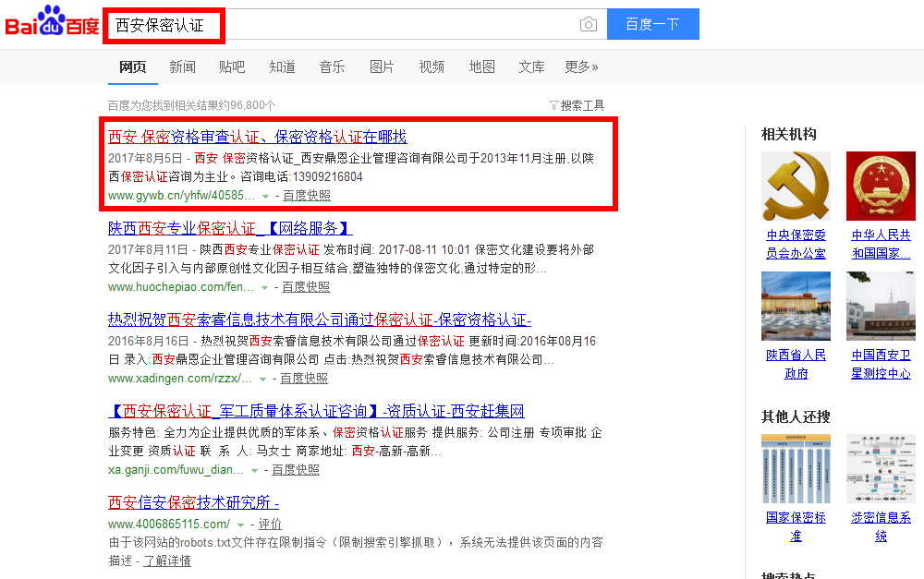The height and width of the screenshot is (579, 924).
Task: Open the 涉密信息系统 diagram thumbnail
Action: tap(881, 469)
